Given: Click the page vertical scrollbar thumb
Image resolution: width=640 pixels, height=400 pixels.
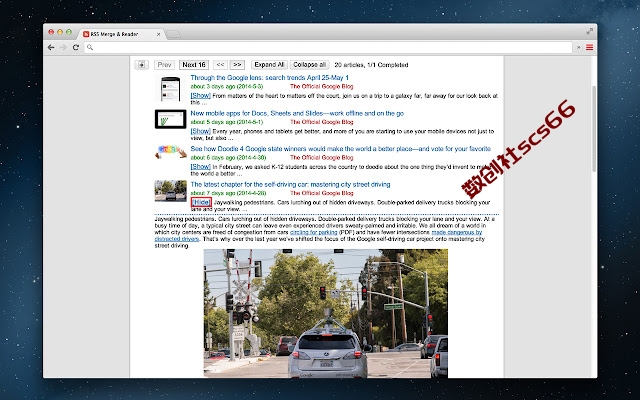Looking at the screenshot, I should [x=594, y=129].
